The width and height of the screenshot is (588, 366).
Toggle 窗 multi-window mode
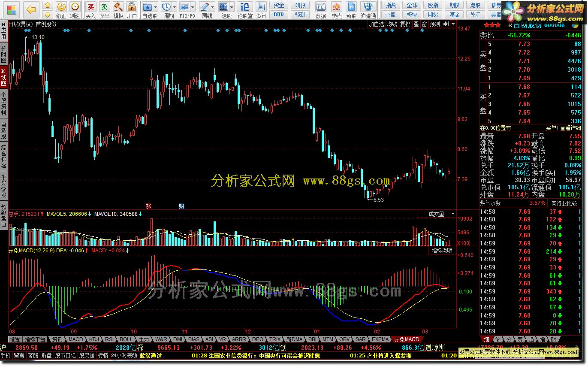424,24
